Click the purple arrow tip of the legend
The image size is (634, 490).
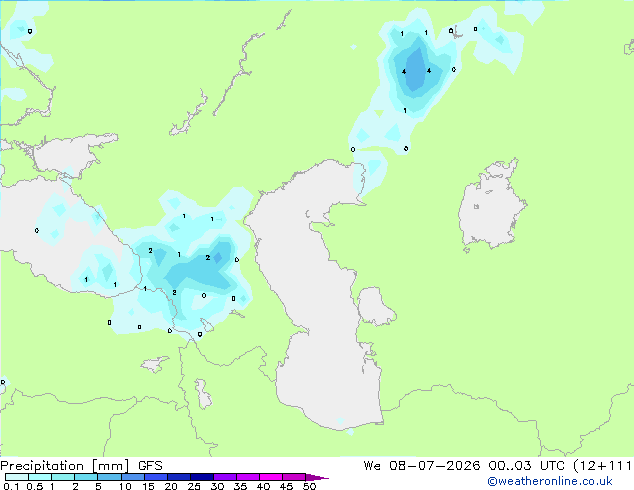click(x=317, y=477)
